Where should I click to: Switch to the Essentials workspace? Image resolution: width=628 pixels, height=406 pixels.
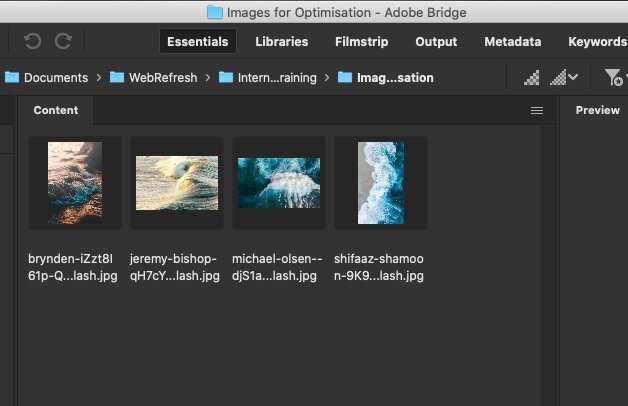(197, 41)
